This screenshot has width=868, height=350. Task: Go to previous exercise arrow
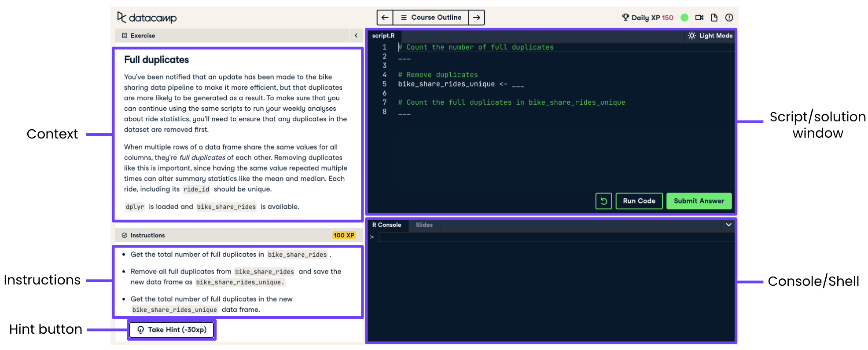(x=385, y=18)
